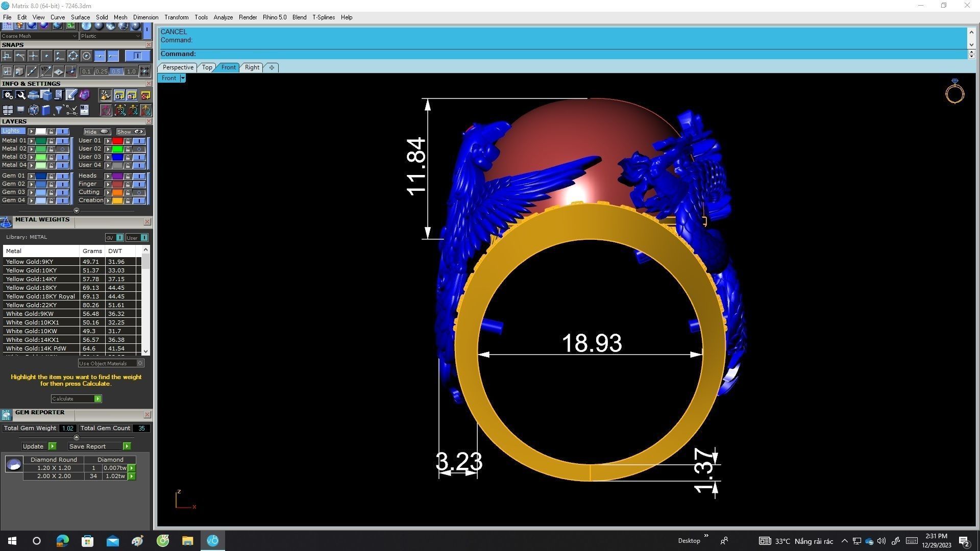The width and height of the screenshot is (980, 551).
Task: Open the Coarse Mesh dropdown
Action: click(75, 36)
